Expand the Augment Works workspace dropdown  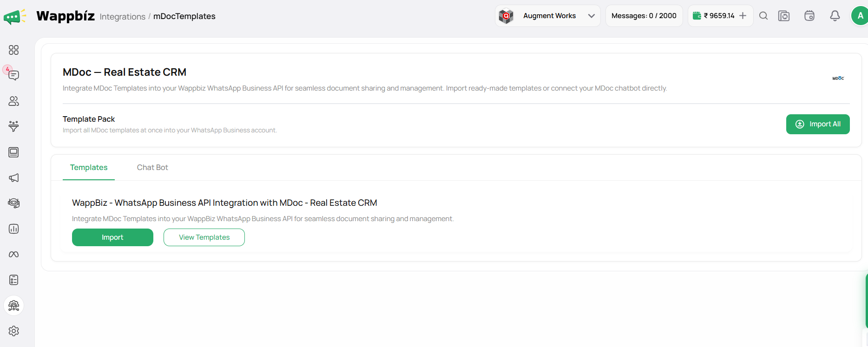[548, 16]
